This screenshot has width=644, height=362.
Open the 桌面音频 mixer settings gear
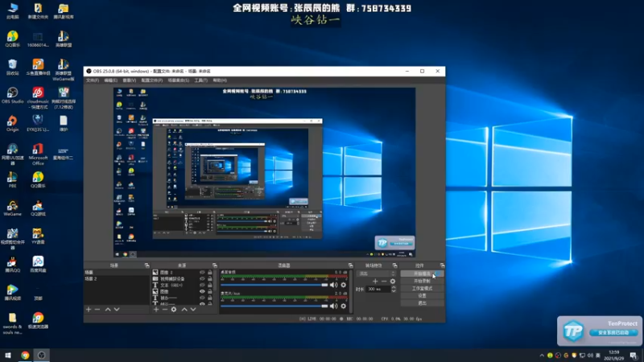344,285
